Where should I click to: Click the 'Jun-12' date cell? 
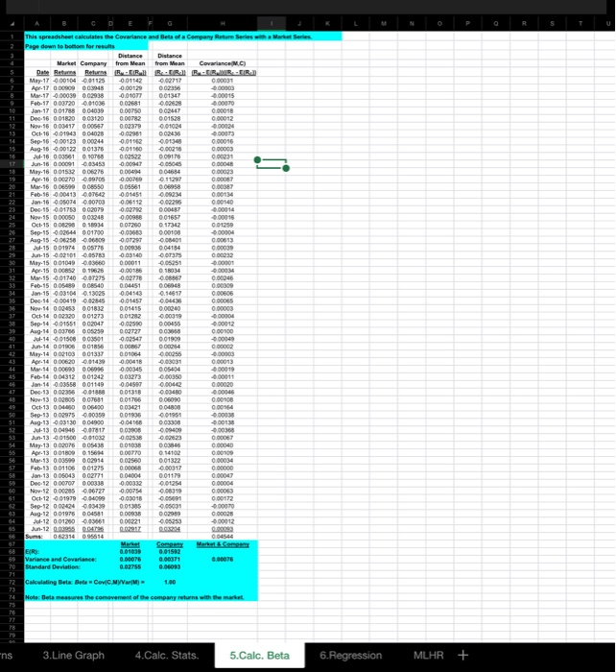[40, 529]
